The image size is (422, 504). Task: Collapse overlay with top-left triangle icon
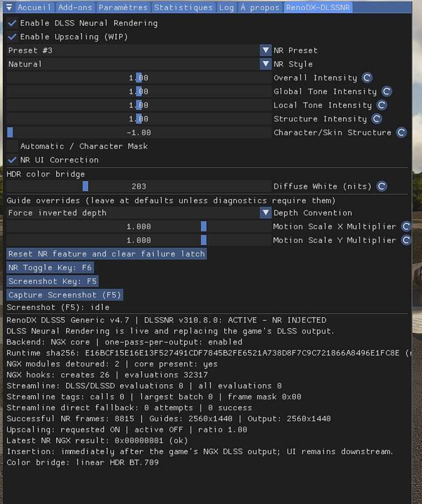click(x=9, y=7)
